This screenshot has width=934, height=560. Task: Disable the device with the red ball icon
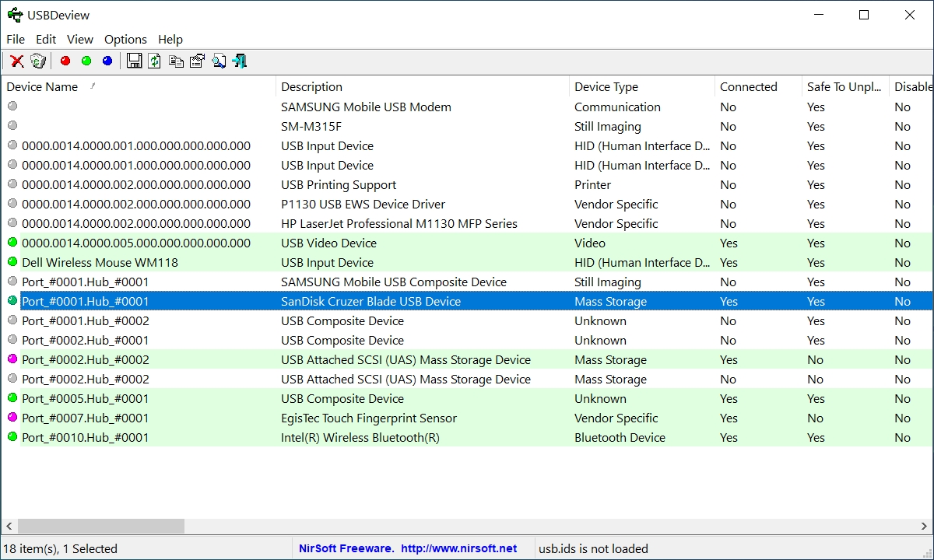[x=65, y=61]
